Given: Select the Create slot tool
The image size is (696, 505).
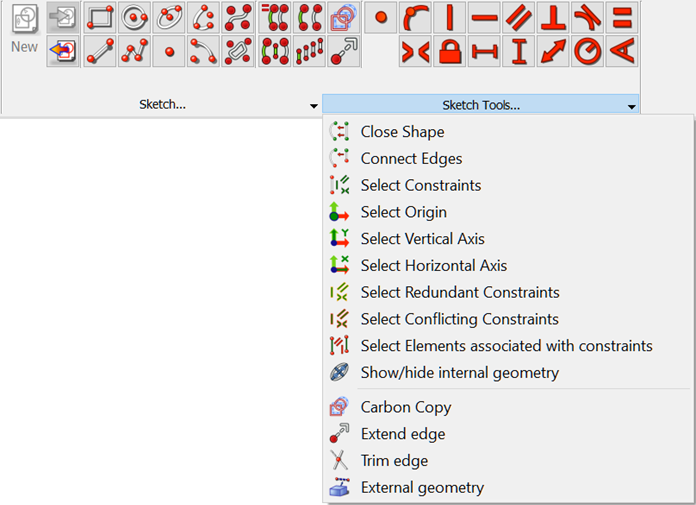Looking at the screenshot, I should [x=238, y=51].
